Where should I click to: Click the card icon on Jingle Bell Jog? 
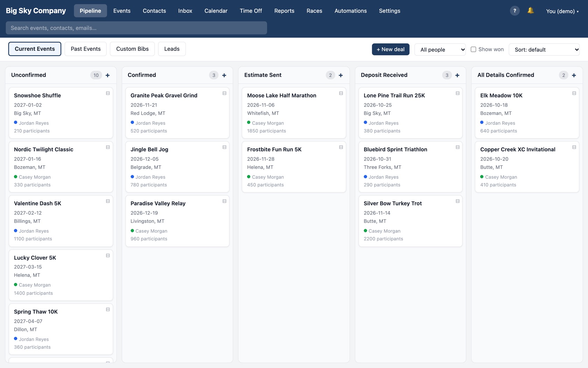click(224, 147)
